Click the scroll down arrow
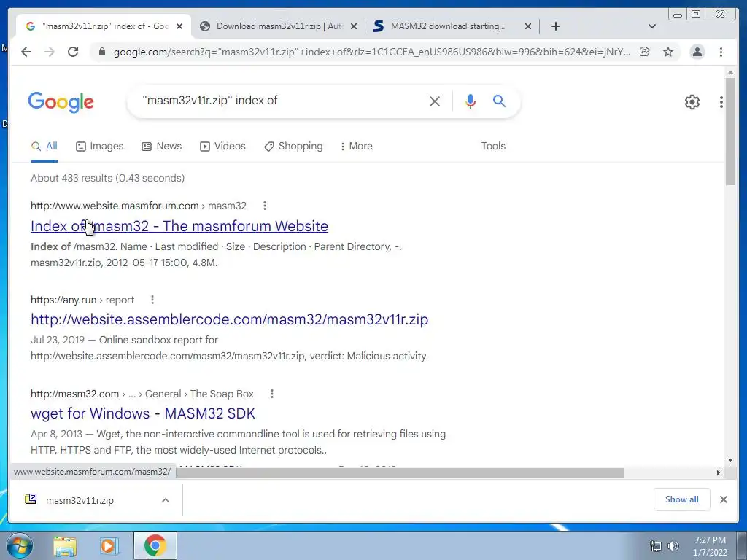 pos(730,460)
